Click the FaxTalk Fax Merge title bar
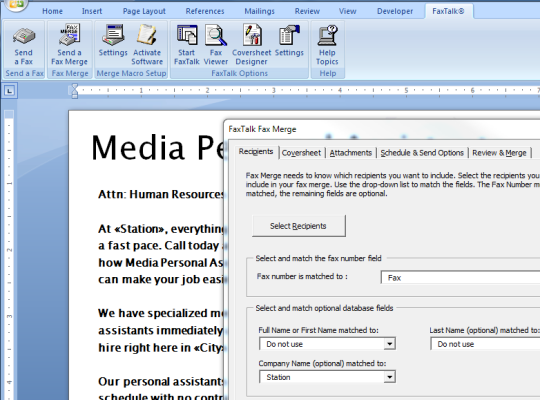The height and width of the screenshot is (400, 540). tap(382, 129)
